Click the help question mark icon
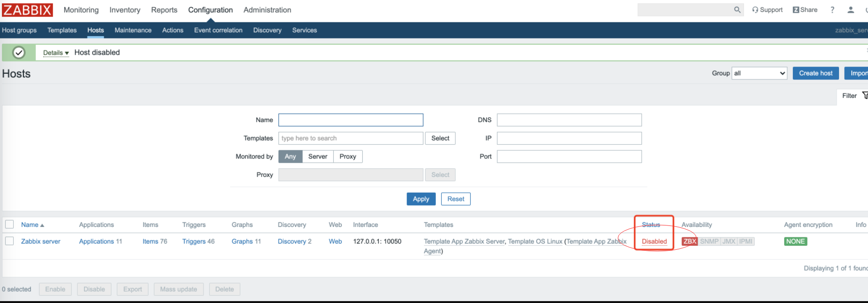The width and height of the screenshot is (868, 303). click(x=832, y=10)
